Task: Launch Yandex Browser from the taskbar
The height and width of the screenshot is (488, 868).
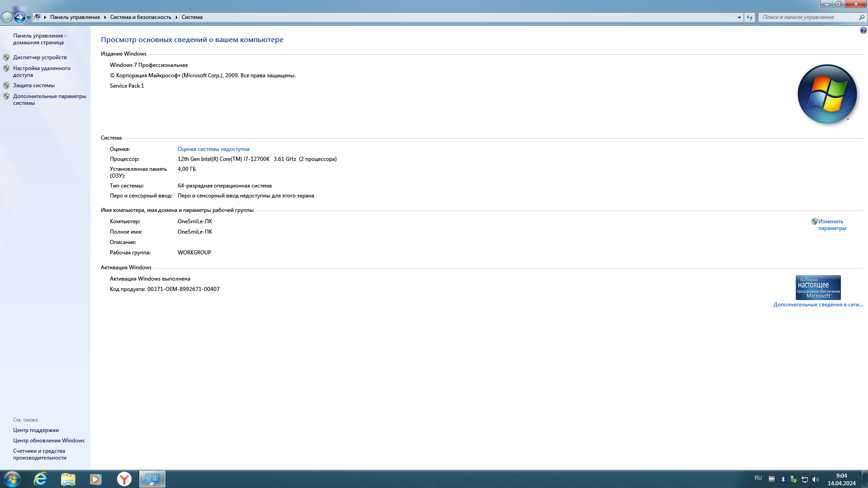Action: pos(123,479)
